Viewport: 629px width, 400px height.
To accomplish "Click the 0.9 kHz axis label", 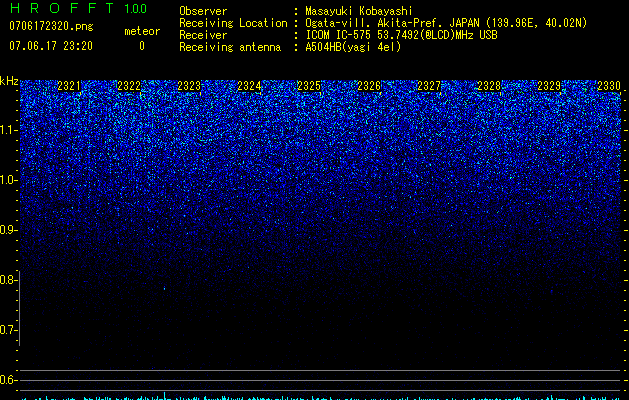I will click(8, 230).
